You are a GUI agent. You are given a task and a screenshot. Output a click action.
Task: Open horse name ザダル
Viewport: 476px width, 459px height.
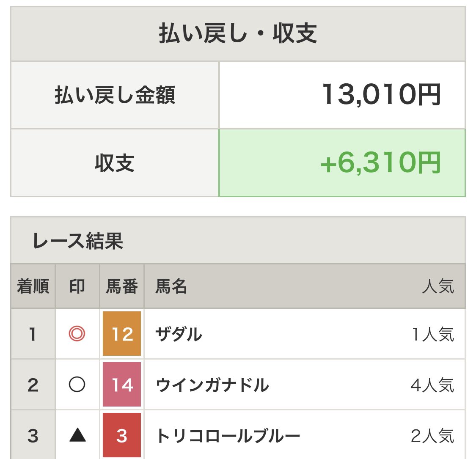[179, 335]
